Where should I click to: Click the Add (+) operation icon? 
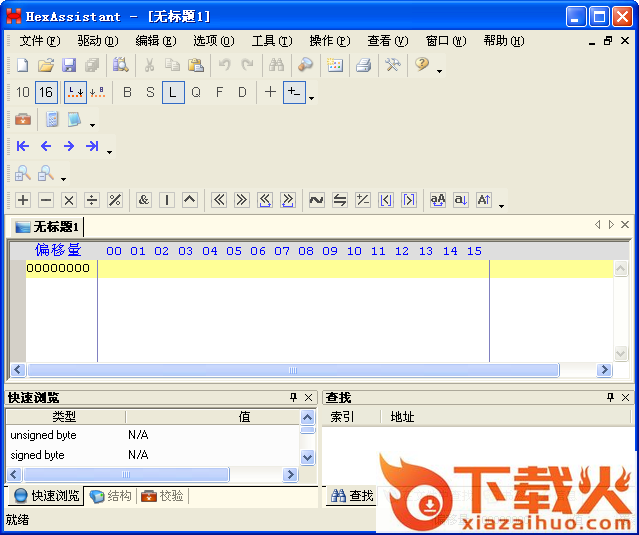23,200
